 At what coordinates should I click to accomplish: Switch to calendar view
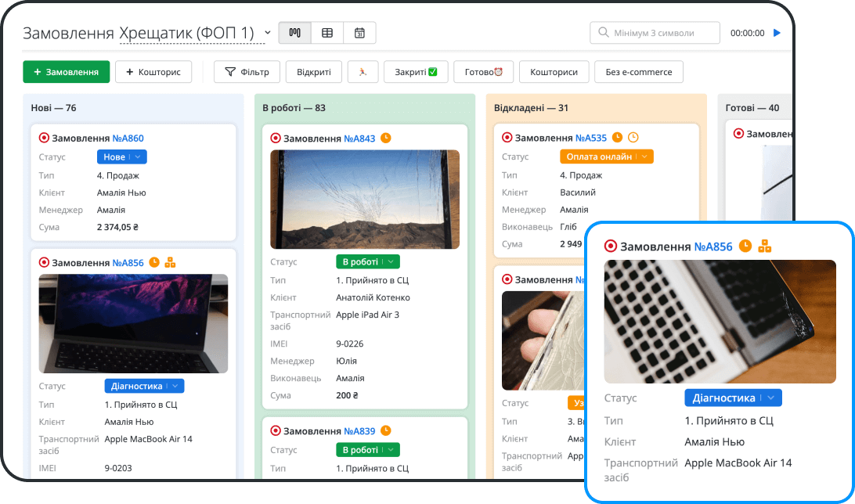pyautogui.click(x=359, y=33)
